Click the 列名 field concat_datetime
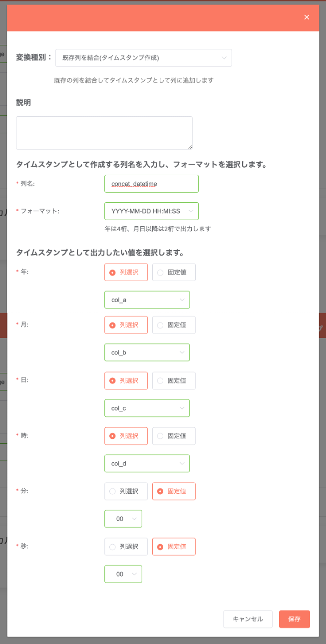The width and height of the screenshot is (326, 644). point(151,184)
